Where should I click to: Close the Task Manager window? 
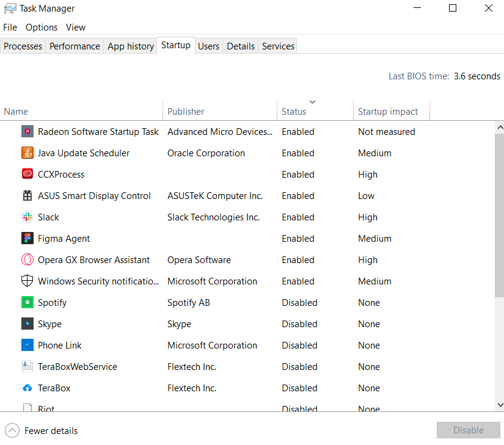tap(489, 8)
